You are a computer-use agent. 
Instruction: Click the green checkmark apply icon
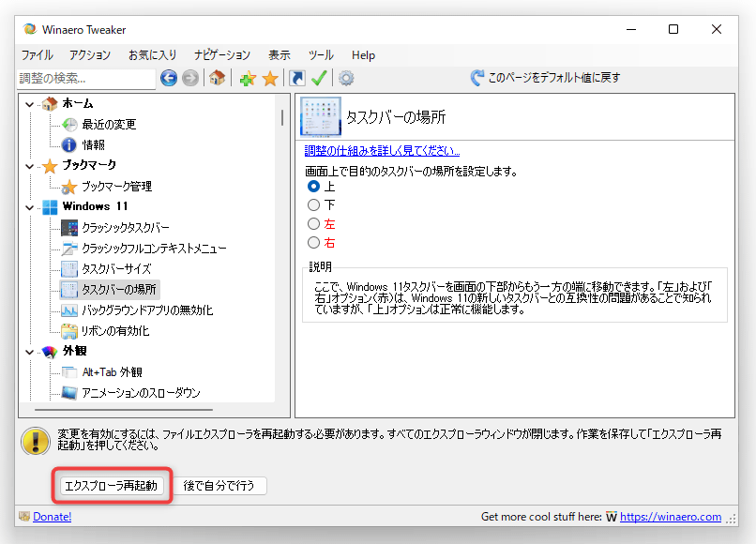(319, 77)
